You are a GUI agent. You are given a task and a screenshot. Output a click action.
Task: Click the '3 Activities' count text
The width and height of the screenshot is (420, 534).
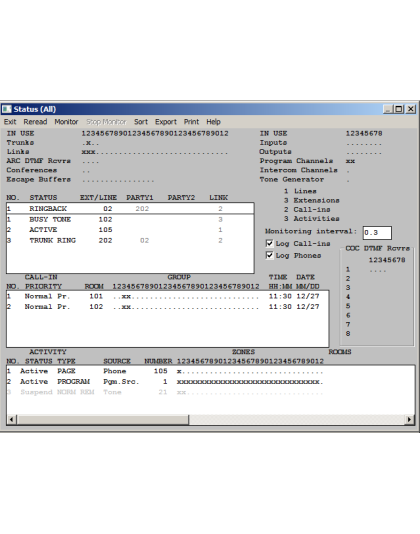click(x=312, y=219)
